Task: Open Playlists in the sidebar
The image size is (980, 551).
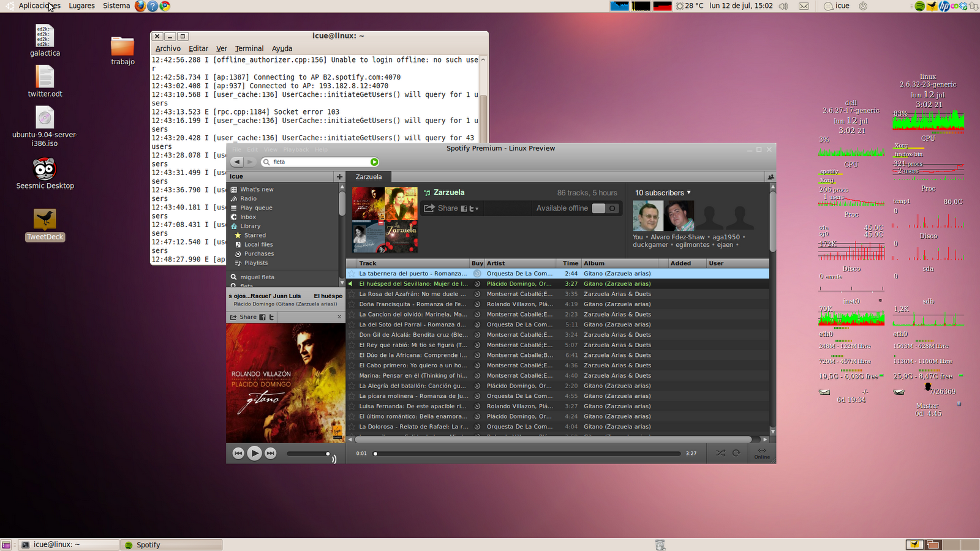Action: 256,263
